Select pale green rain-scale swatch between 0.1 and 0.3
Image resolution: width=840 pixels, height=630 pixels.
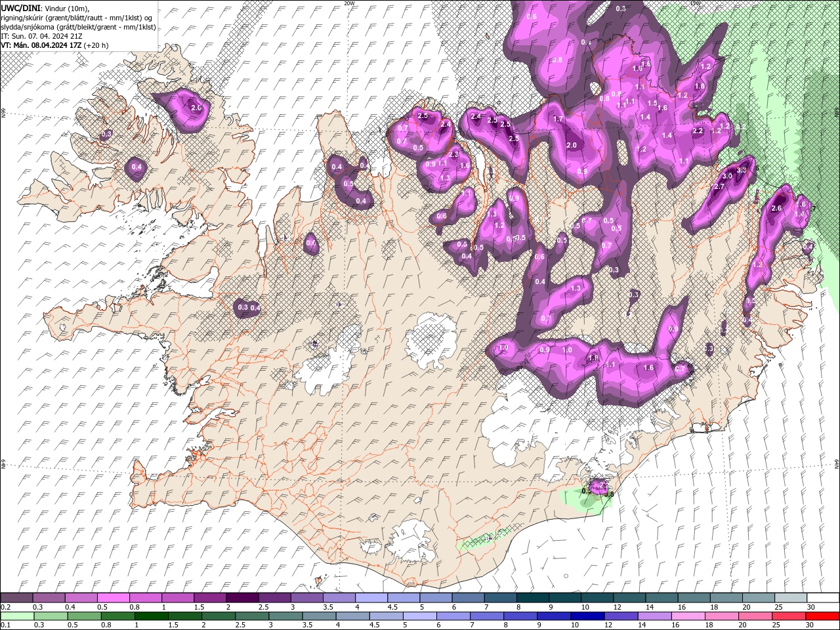point(16,616)
